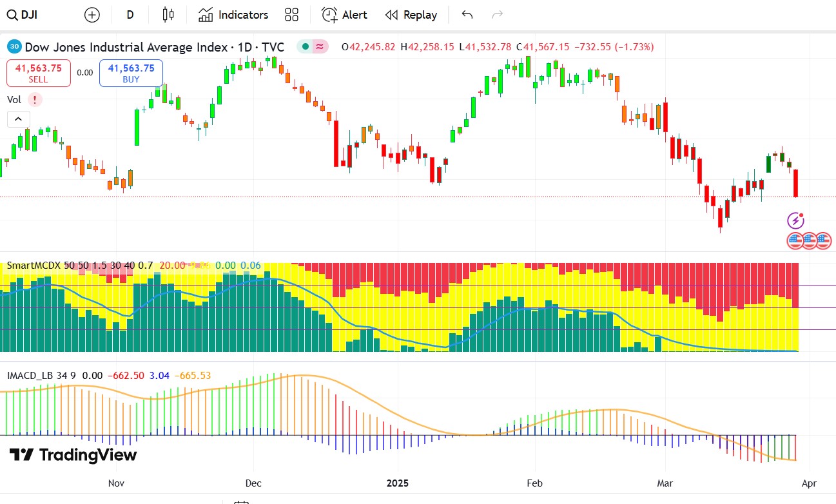Image resolution: width=836 pixels, height=504 pixels.
Task: Click the 41,563.75 SELL button
Action: click(x=39, y=73)
